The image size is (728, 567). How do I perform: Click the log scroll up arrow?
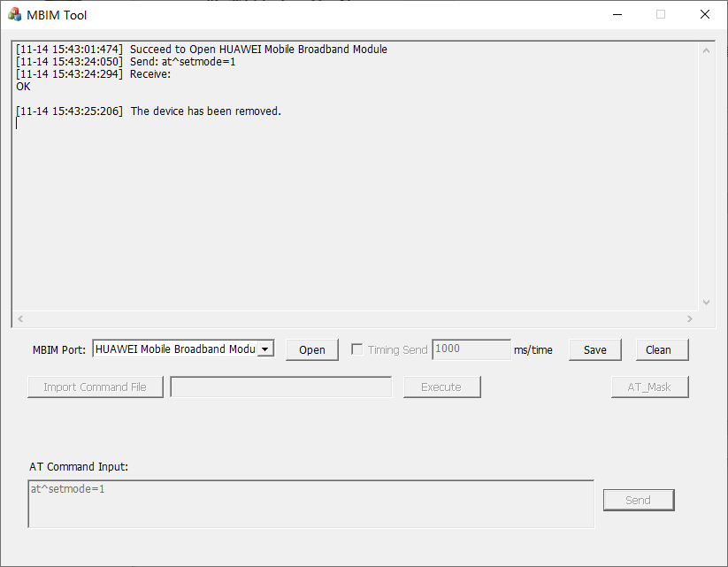point(706,50)
